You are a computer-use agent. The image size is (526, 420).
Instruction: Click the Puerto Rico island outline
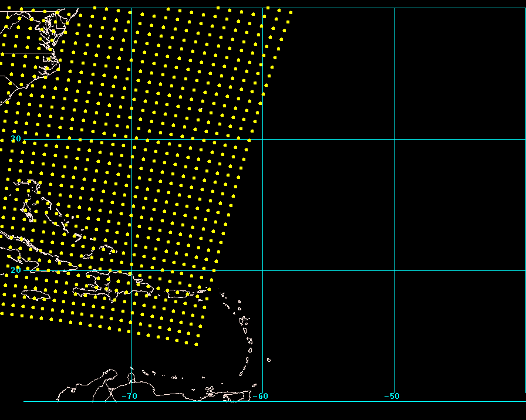180,294
